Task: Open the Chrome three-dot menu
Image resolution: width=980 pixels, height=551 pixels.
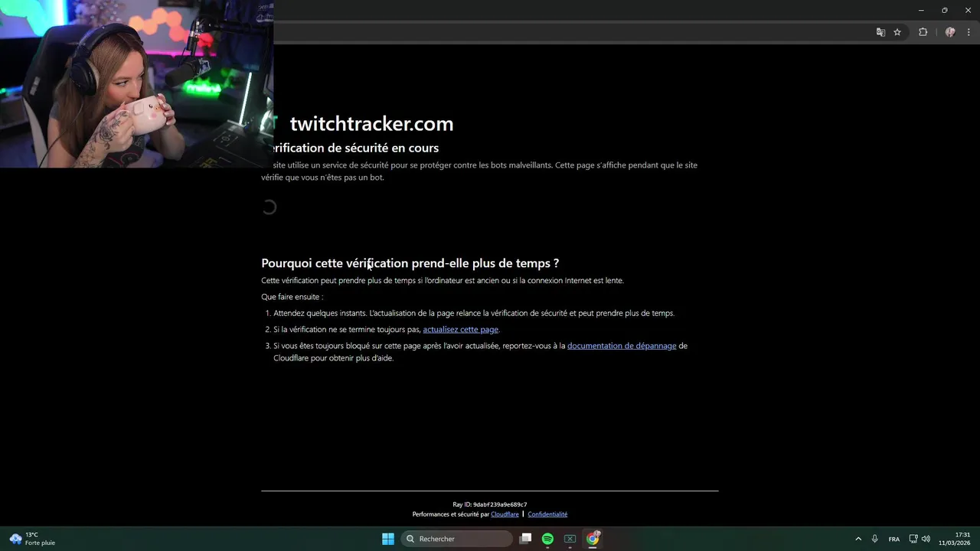Action: (969, 32)
